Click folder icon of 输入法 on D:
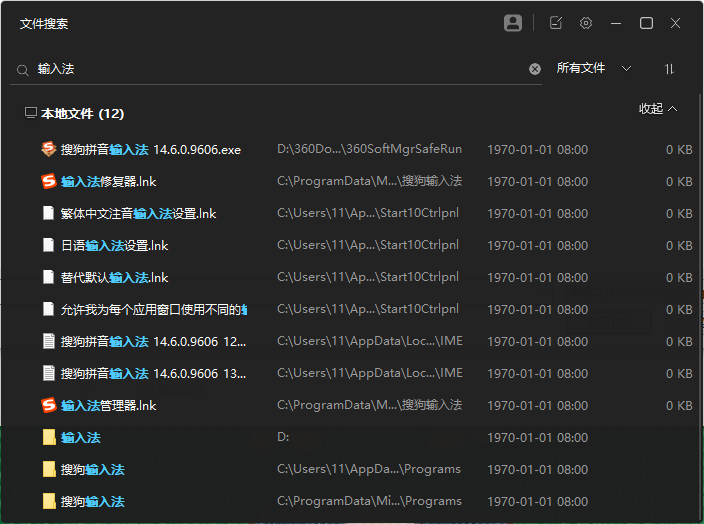The height and width of the screenshot is (524, 704). [x=48, y=437]
